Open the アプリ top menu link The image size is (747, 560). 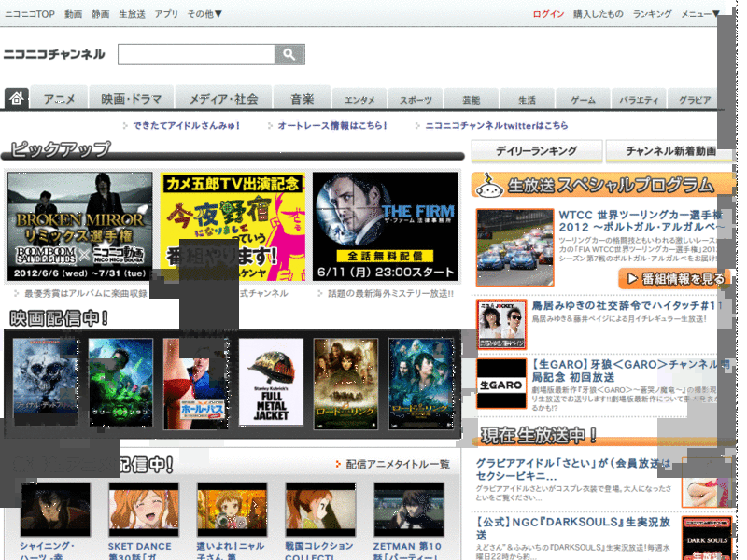coord(166,14)
